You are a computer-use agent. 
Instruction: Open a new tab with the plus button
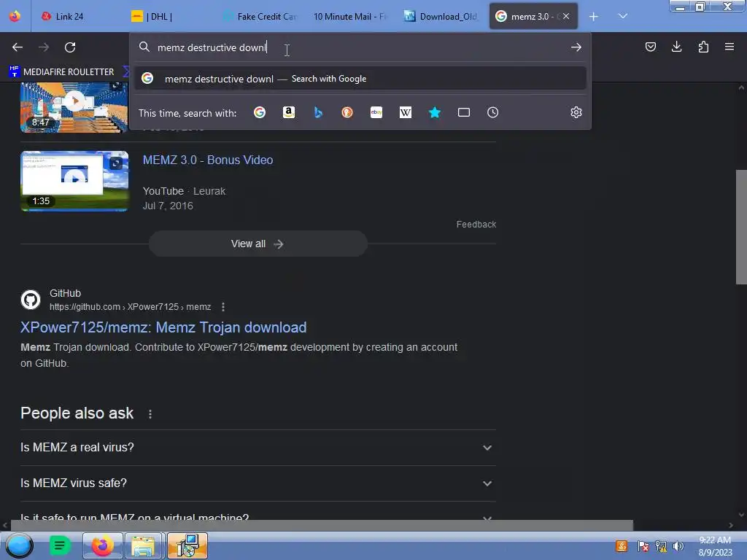pyautogui.click(x=594, y=17)
